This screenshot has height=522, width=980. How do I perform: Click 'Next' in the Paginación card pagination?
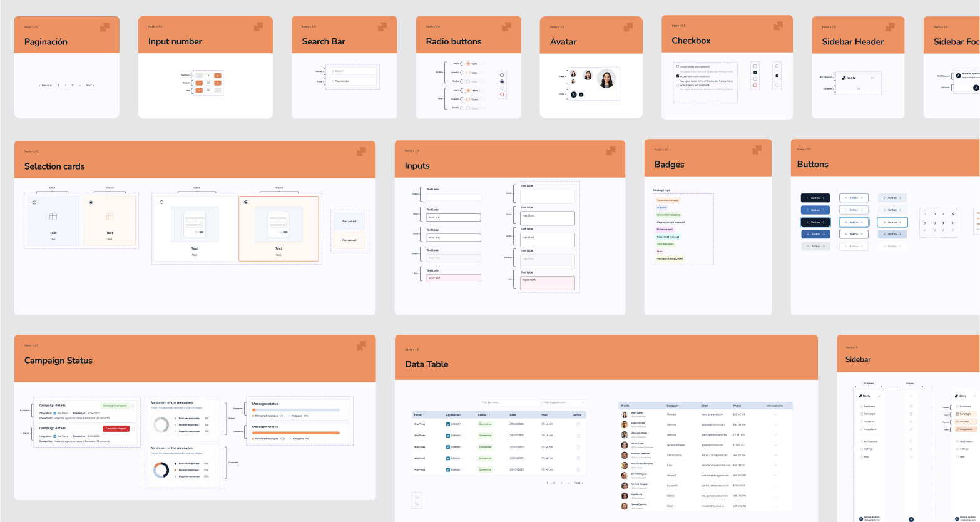(89, 85)
